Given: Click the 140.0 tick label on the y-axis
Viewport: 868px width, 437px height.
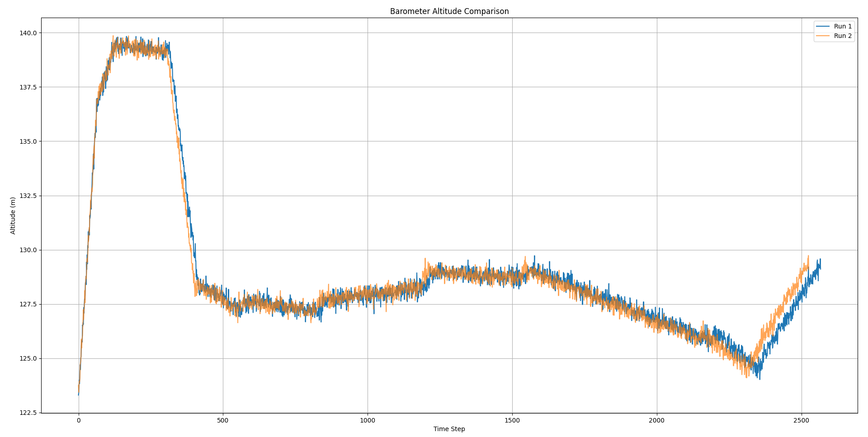Looking at the screenshot, I should (28, 33).
